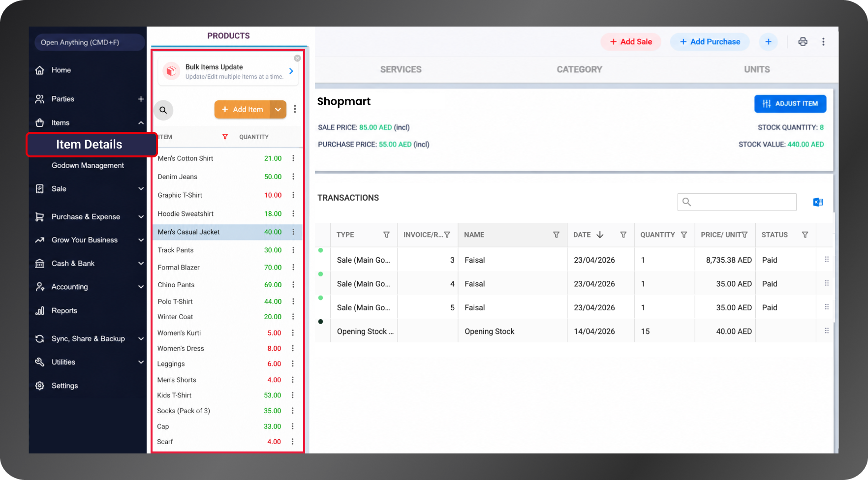Viewport: 868px width, 480px height.
Task: Select the PRODUCTS tab
Action: pyautogui.click(x=228, y=36)
